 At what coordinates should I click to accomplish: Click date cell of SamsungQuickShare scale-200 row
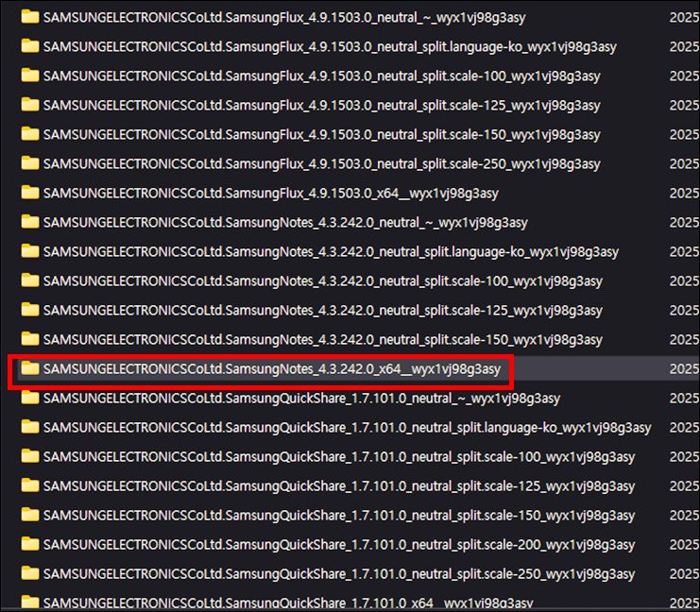pyautogui.click(x=684, y=545)
